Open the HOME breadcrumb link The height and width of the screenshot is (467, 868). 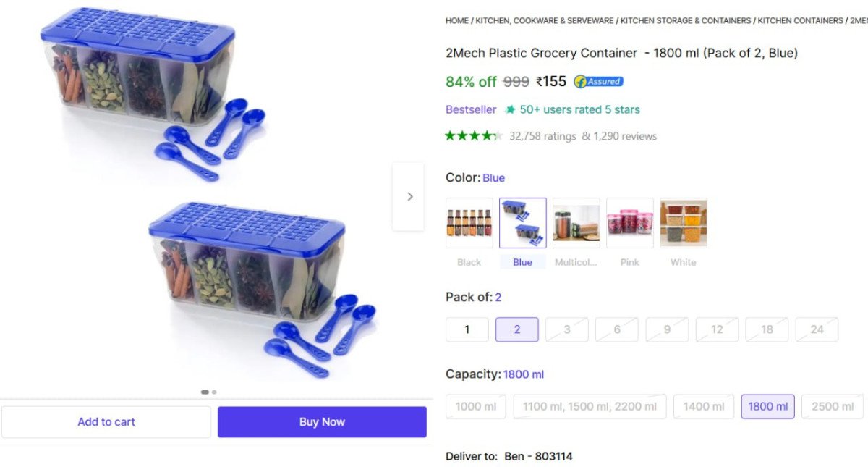(456, 20)
